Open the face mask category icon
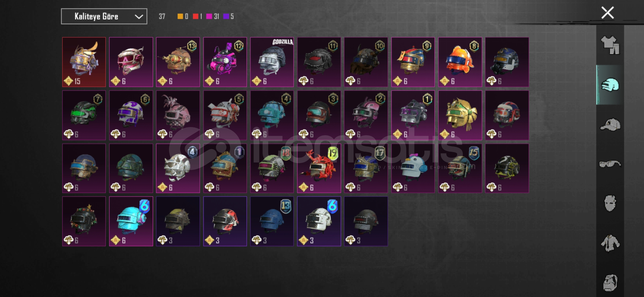 click(x=610, y=204)
